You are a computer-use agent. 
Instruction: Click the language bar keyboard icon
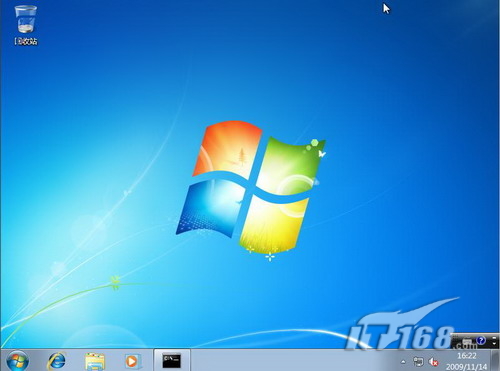467,341
